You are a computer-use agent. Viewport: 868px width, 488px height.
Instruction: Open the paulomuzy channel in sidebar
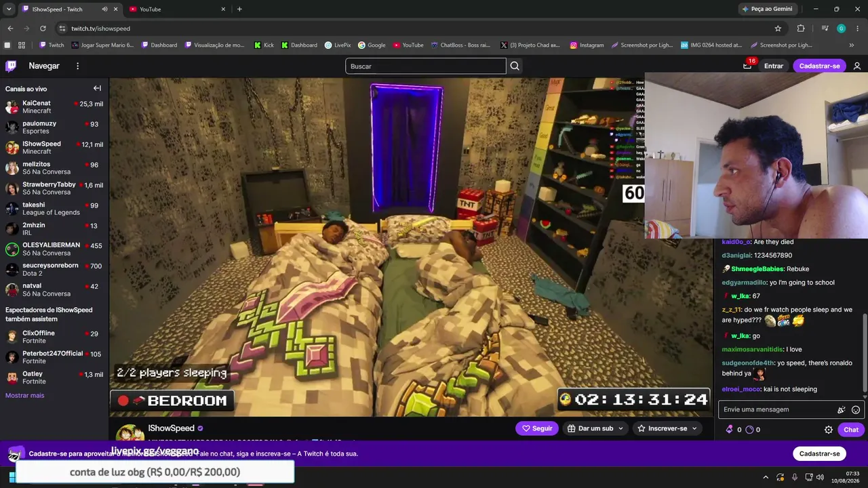tap(54, 127)
